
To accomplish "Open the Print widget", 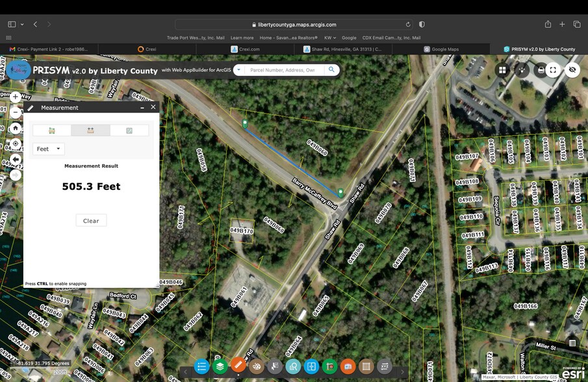I will click(540, 70).
